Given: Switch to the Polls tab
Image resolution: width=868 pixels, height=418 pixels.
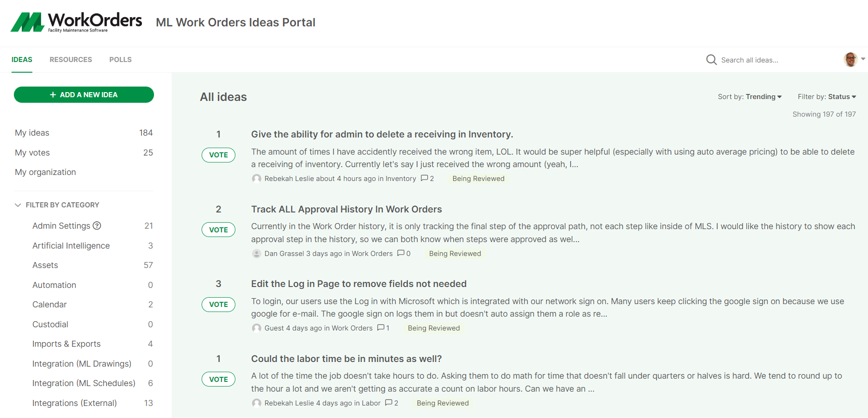Looking at the screenshot, I should tap(120, 60).
